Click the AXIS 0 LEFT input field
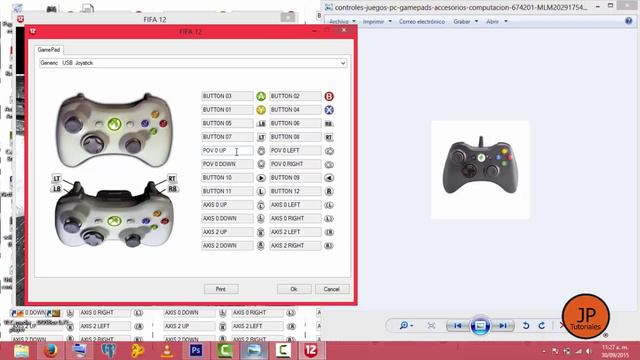This screenshot has width=640, height=360. tap(295, 205)
